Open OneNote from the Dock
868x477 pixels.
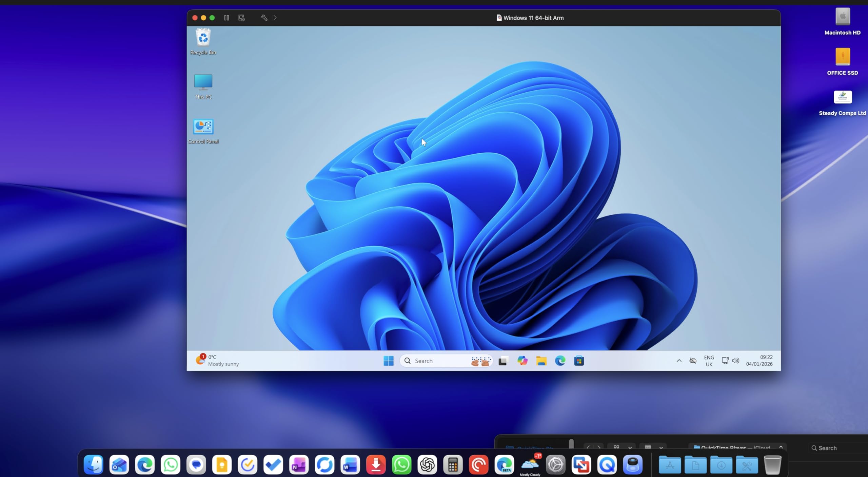tap(299, 464)
